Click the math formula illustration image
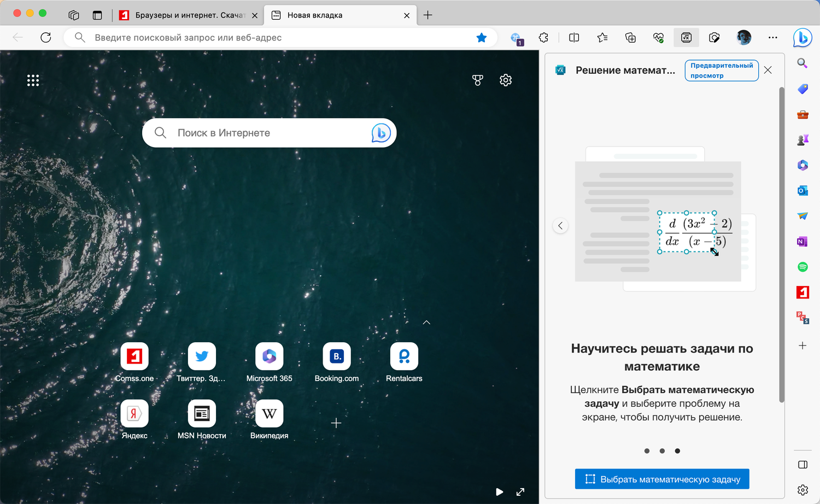The height and width of the screenshot is (504, 820). point(665,219)
